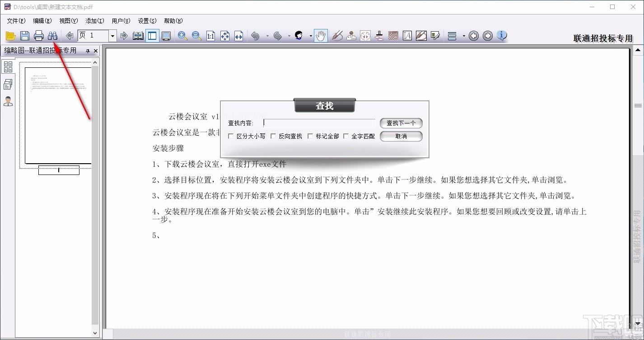Click the redo curved arrow icon

click(x=278, y=36)
